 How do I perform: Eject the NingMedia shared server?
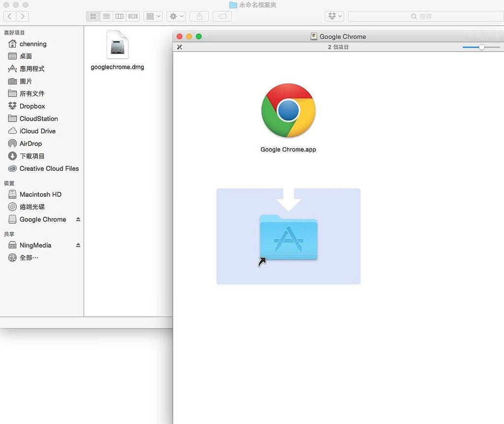pos(78,245)
